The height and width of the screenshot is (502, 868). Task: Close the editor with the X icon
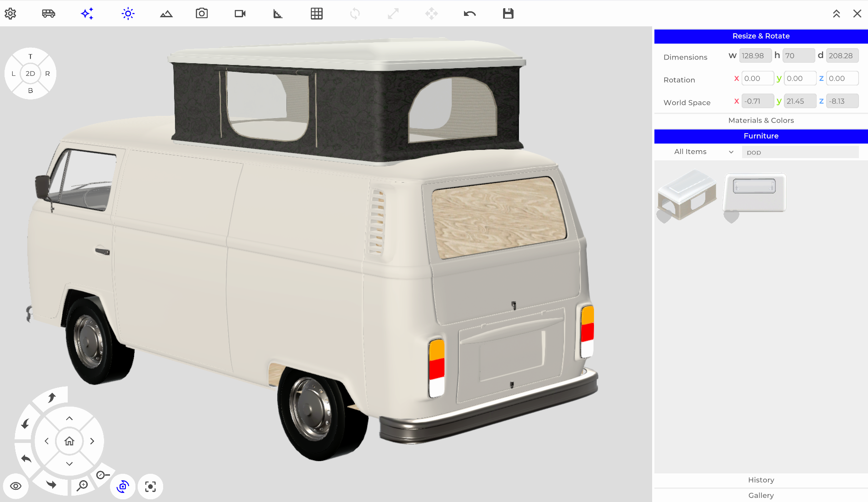point(857,14)
